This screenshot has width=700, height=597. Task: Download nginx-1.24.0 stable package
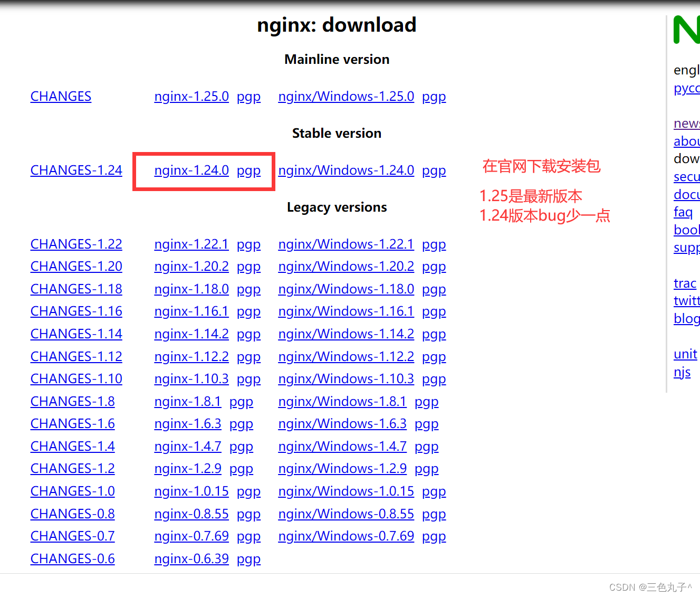[191, 170]
